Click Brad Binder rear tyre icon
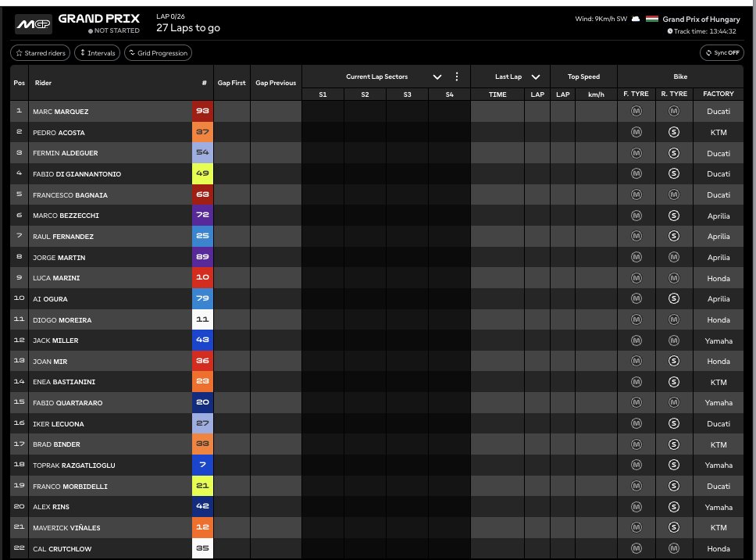Image resolution: width=756 pixels, height=560 pixels. point(674,444)
